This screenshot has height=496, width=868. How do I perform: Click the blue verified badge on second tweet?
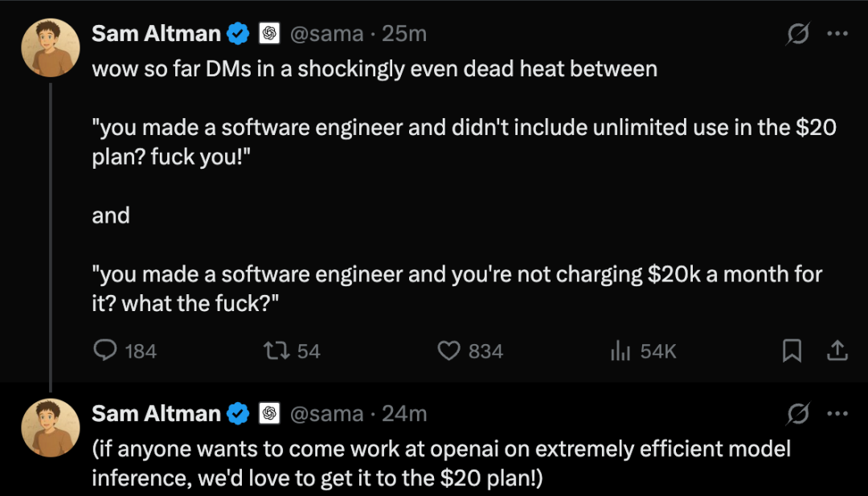(238, 414)
